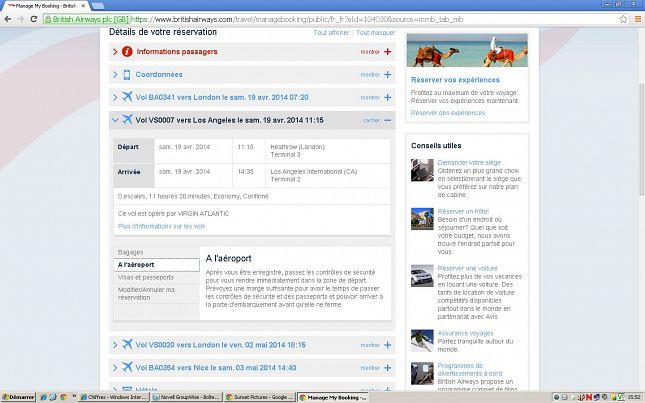Screen dimensions: 645x403
Task: Click Plus d'informations sur les vols link
Action: click(162, 226)
